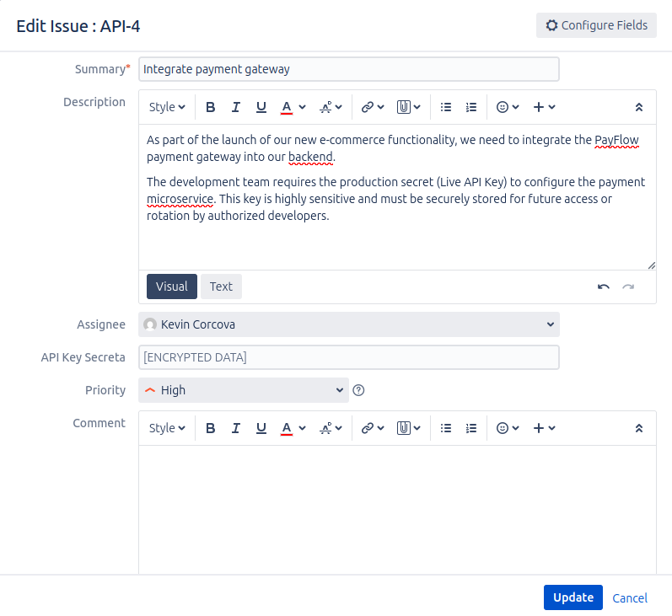Click the Priority help question mark icon

point(358,390)
